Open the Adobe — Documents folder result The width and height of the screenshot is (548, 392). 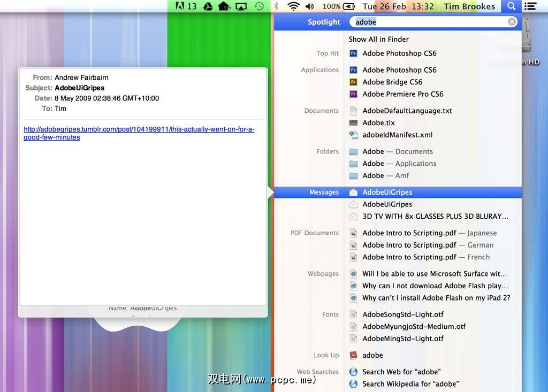pos(397,151)
